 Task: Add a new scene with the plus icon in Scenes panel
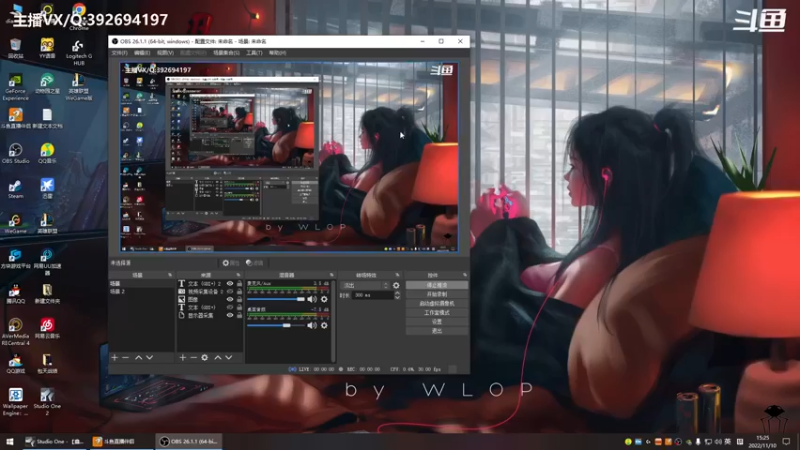(x=114, y=358)
